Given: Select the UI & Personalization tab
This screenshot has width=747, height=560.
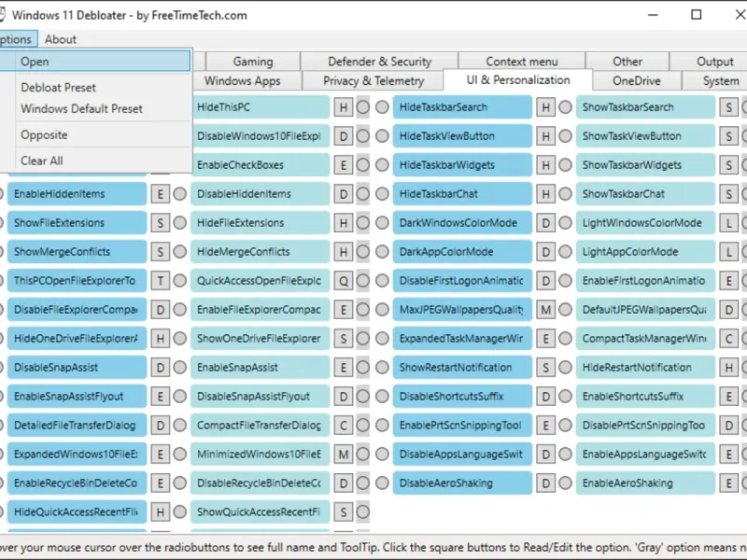Looking at the screenshot, I should 518,80.
